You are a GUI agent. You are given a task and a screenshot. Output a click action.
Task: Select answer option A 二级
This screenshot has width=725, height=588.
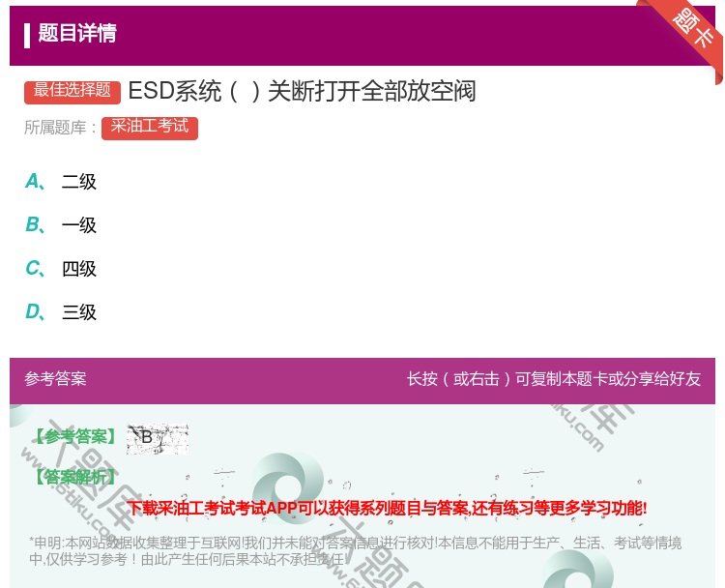pyautogui.click(x=61, y=182)
